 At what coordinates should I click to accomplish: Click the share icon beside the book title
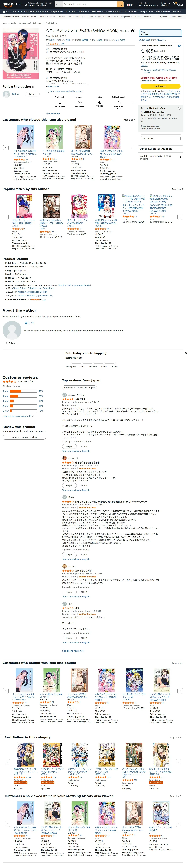click(132, 30)
